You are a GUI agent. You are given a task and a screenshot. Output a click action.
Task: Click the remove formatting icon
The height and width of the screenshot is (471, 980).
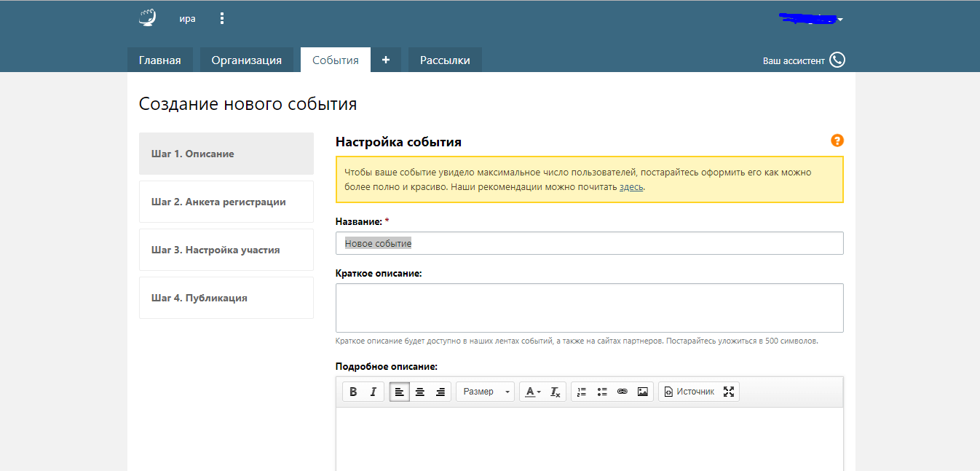[x=555, y=392]
